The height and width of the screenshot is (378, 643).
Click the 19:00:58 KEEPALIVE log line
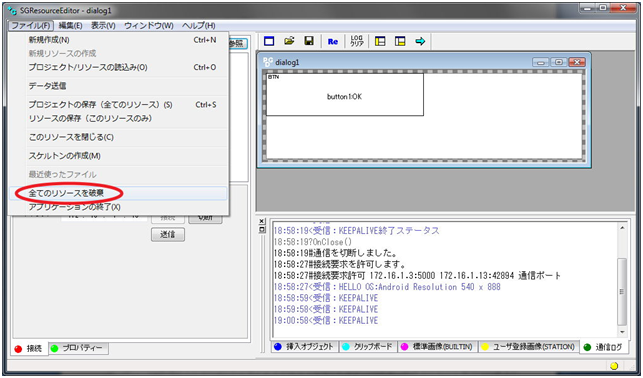point(326,321)
